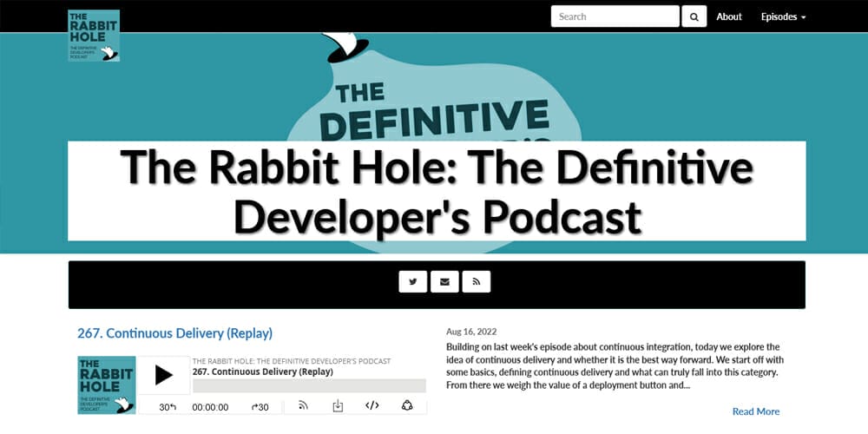Click Read More link

tap(756, 411)
